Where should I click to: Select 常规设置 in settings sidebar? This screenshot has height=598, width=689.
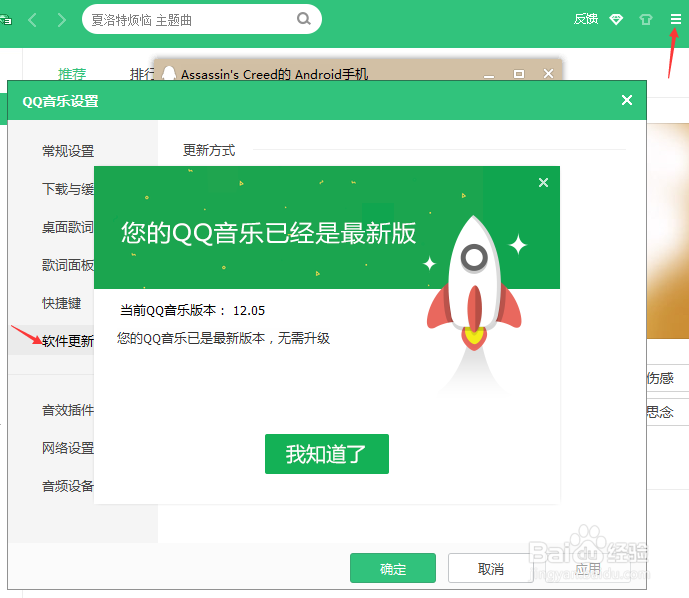[x=68, y=151]
